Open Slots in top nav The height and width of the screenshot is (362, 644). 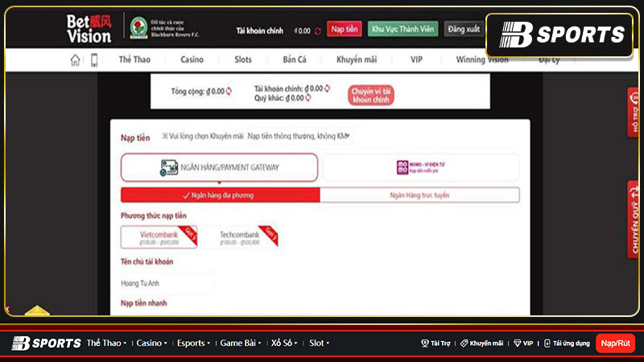243,60
